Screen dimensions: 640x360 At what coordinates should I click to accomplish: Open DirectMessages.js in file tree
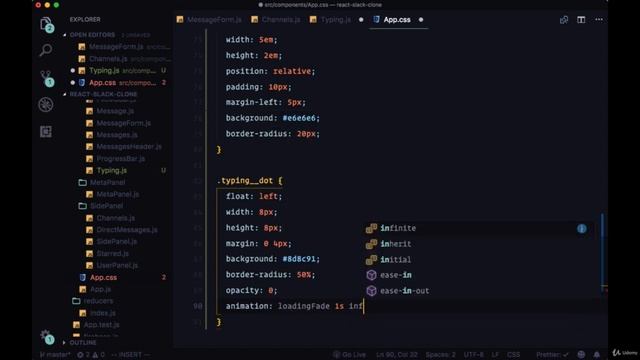point(127,230)
